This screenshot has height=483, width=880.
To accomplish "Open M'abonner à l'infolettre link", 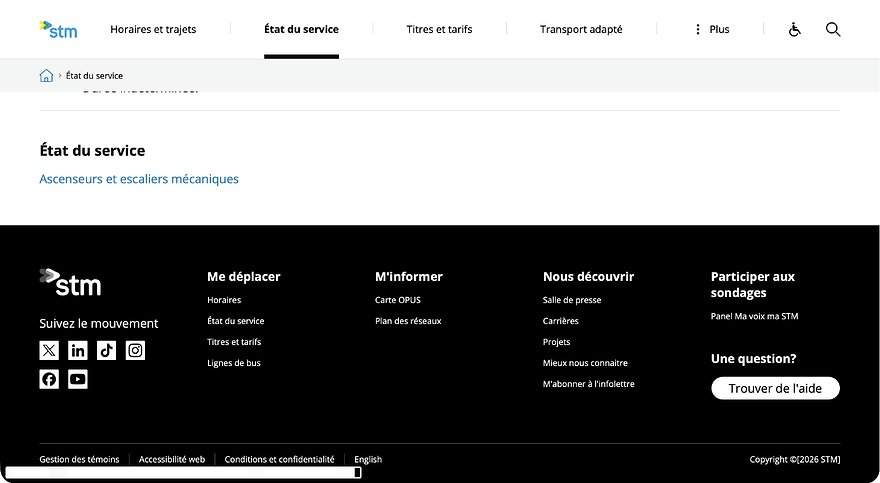I will [x=589, y=384].
